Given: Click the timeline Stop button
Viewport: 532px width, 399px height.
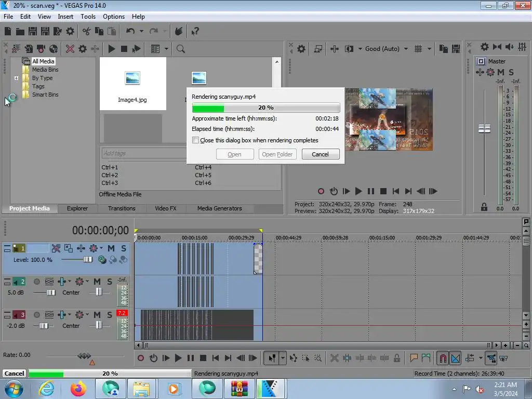Looking at the screenshot, I should 203,358.
